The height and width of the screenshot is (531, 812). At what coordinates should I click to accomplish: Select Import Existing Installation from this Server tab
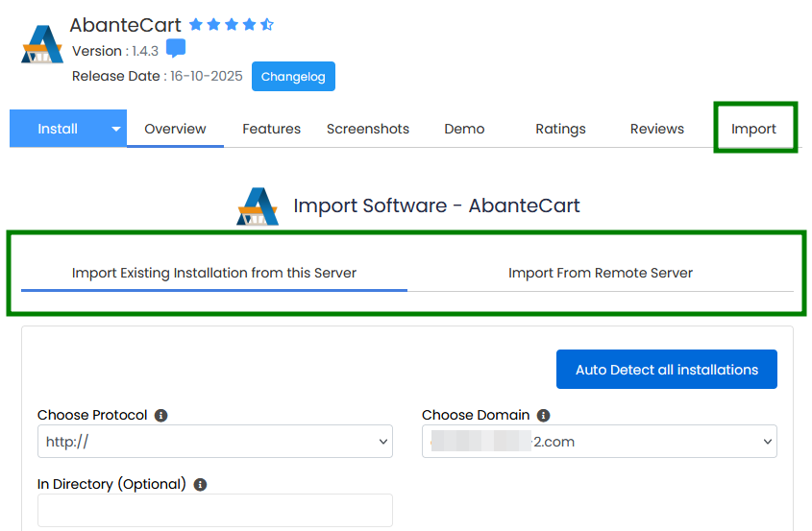coord(214,274)
